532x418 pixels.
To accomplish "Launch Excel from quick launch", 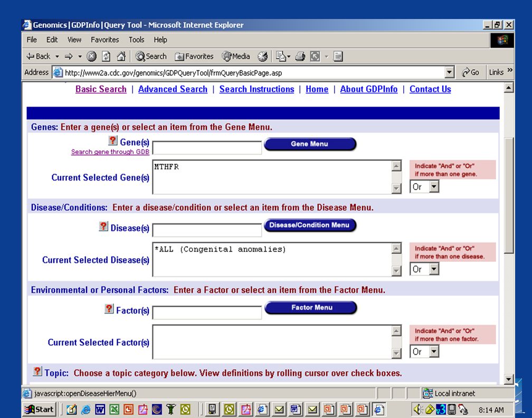I will [114, 410].
